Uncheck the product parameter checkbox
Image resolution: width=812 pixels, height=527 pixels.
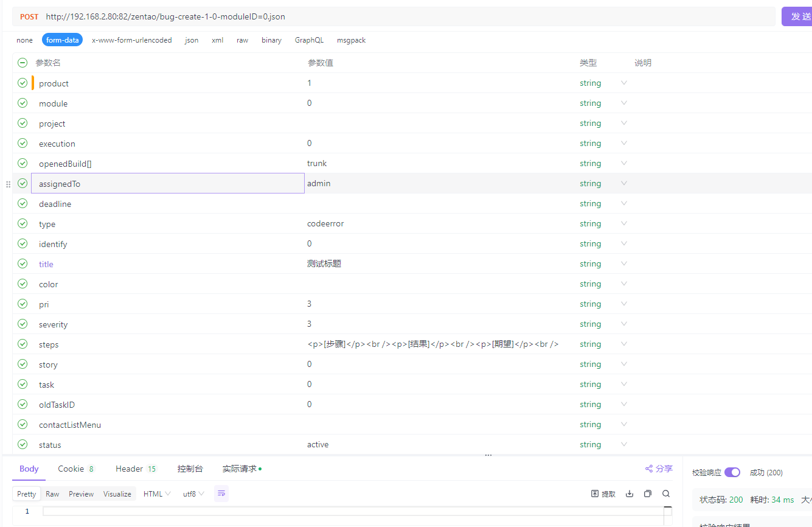click(x=23, y=83)
